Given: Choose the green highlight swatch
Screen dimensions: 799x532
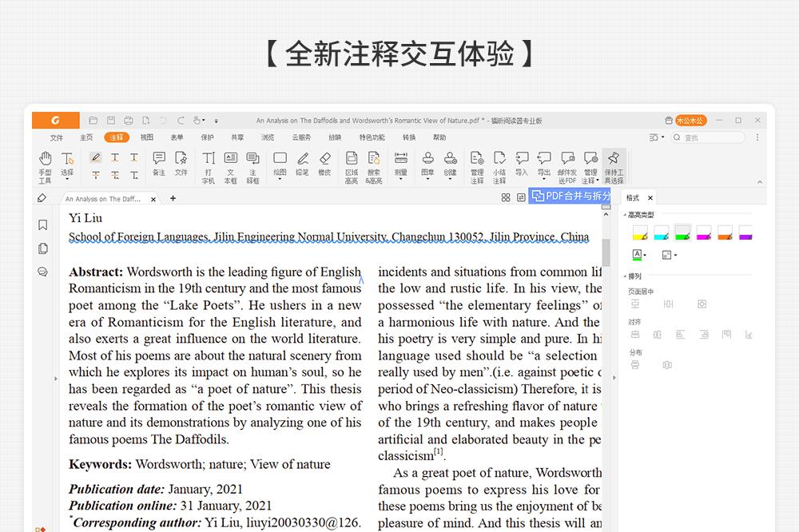Looking at the screenshot, I should (x=682, y=232).
